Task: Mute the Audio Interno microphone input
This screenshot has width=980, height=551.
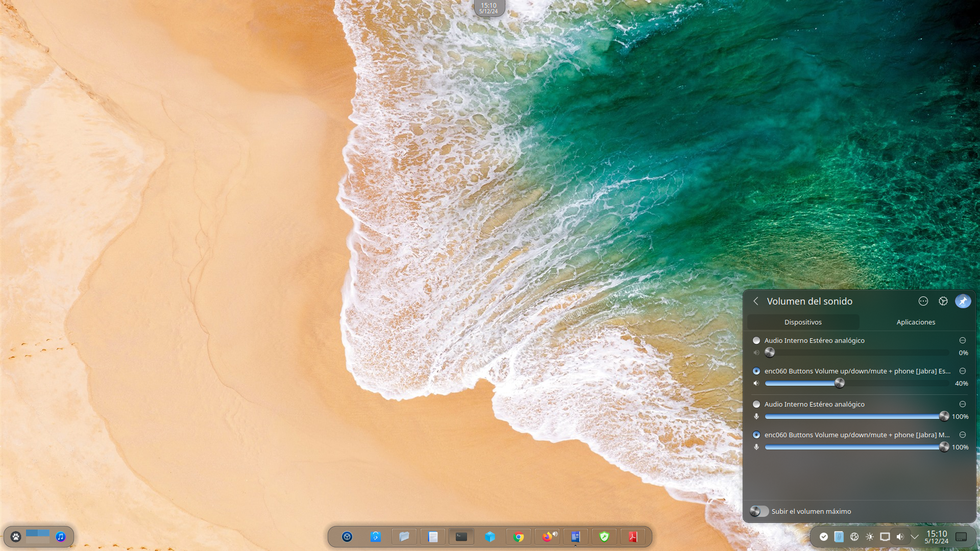Action: tap(756, 416)
